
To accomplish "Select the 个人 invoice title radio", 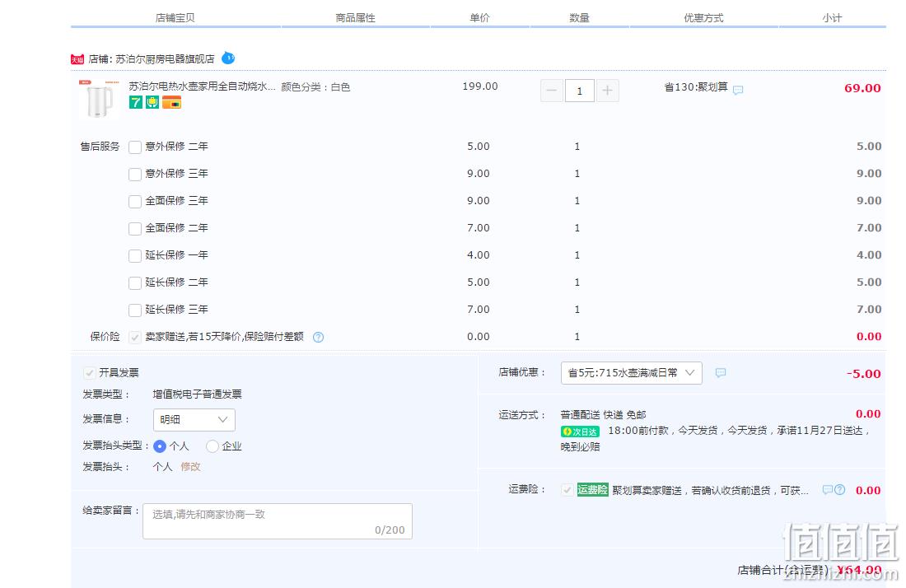I will tap(160, 446).
